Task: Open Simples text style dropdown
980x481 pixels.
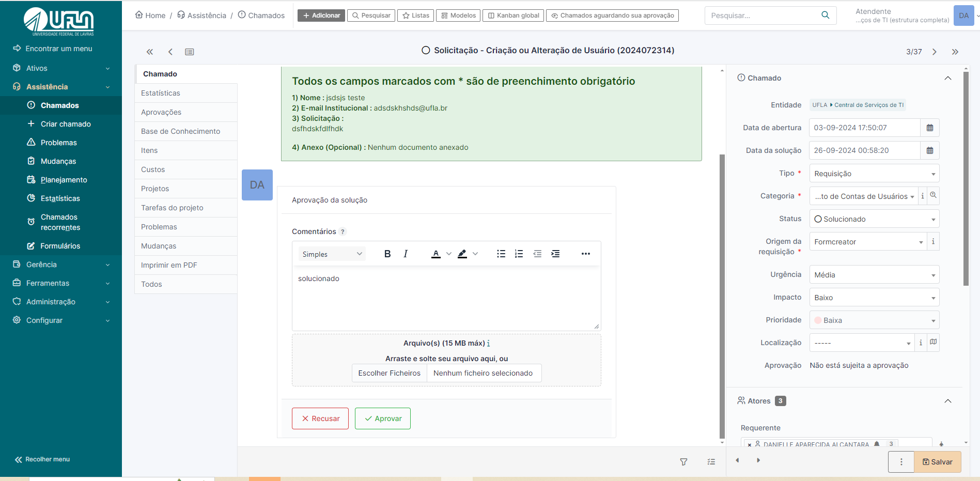Action: [332, 254]
